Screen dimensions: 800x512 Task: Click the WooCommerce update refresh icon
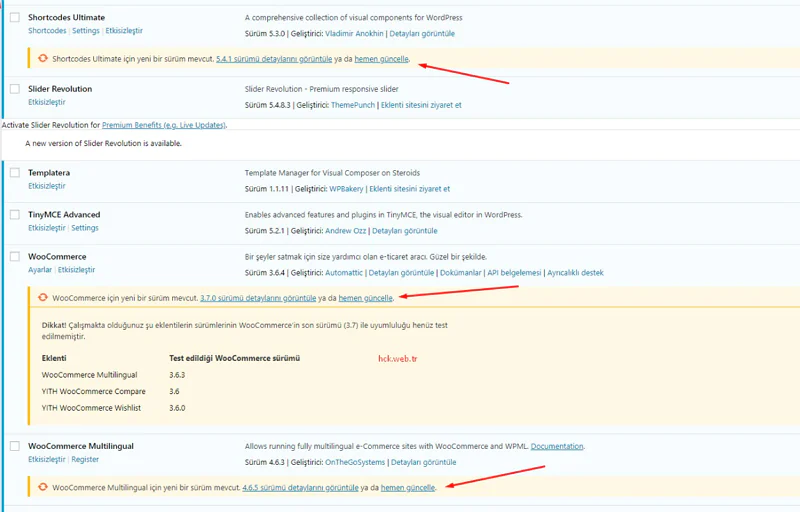coord(43,297)
